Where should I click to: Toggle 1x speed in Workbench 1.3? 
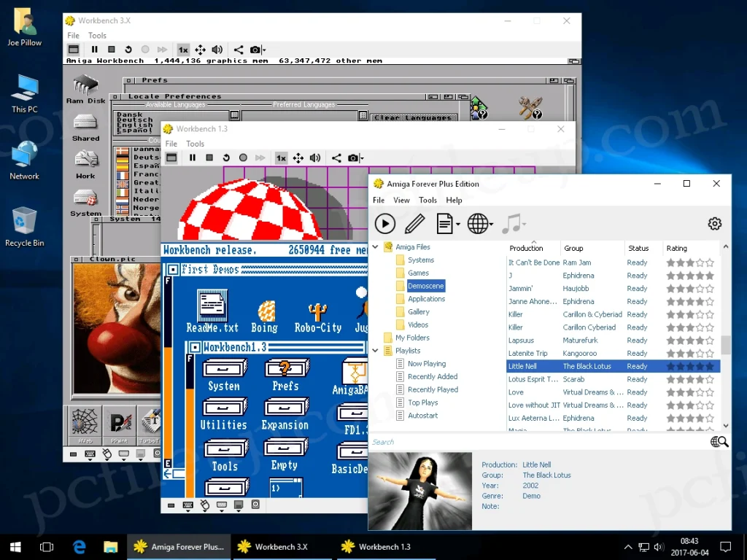coord(282,157)
